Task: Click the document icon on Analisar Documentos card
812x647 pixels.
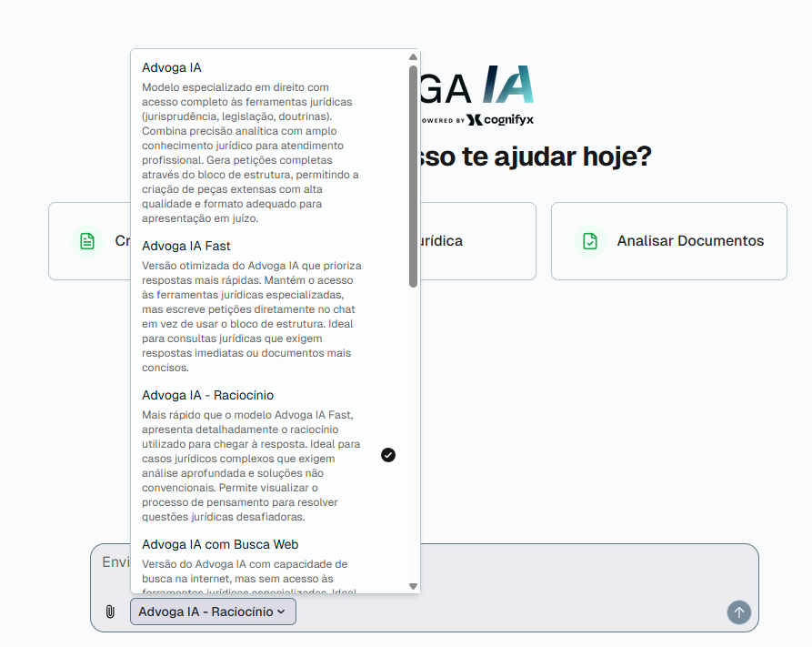Action: tap(590, 241)
